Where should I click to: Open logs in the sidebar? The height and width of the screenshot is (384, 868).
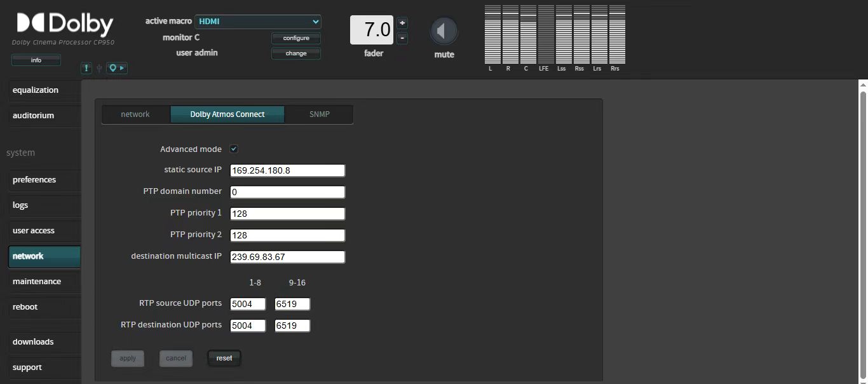[44, 205]
